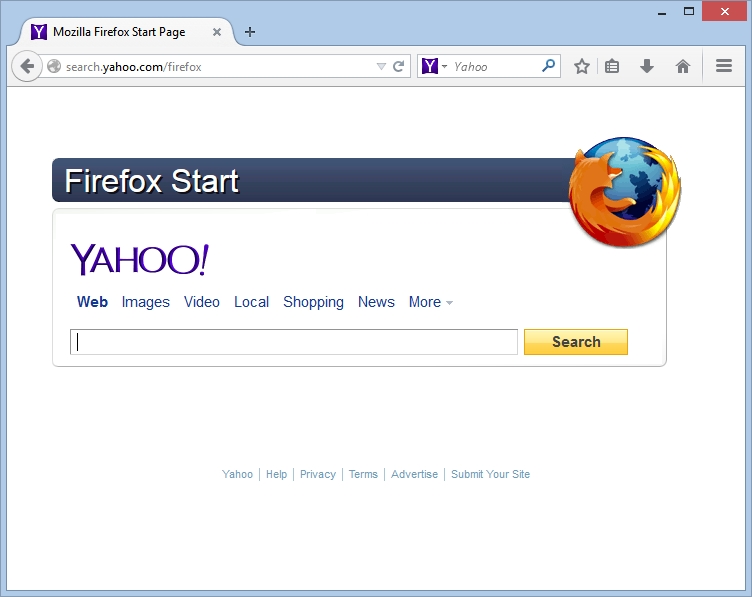The width and height of the screenshot is (752, 597).
Task: Open the Downloads arrow icon
Action: (x=646, y=66)
